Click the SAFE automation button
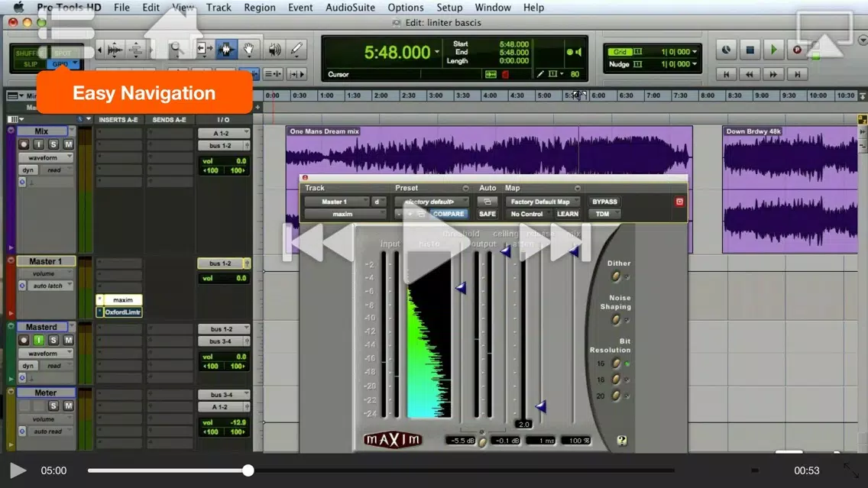This screenshot has width=868, height=488. pyautogui.click(x=487, y=214)
